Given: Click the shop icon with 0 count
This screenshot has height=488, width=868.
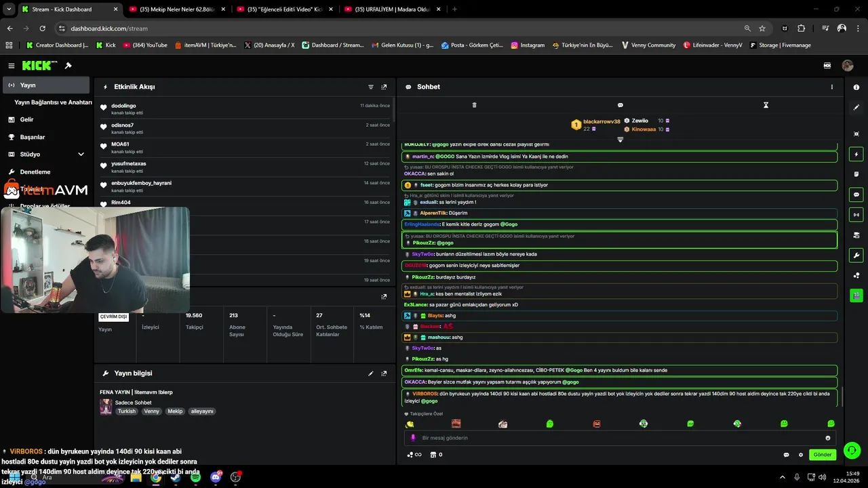Looking at the screenshot, I should coord(436,455).
